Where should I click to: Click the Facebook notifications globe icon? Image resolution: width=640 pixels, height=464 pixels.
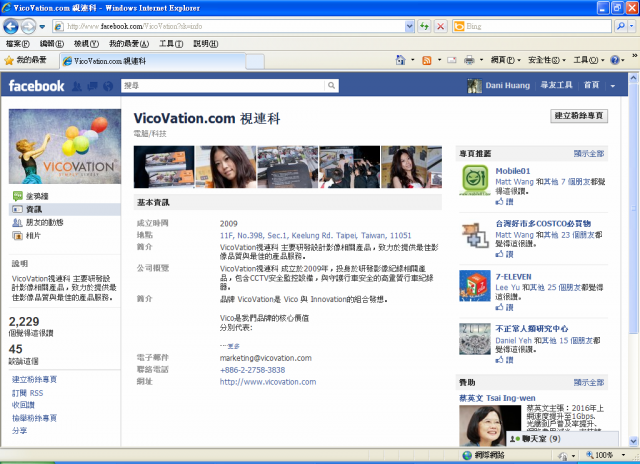point(108,86)
